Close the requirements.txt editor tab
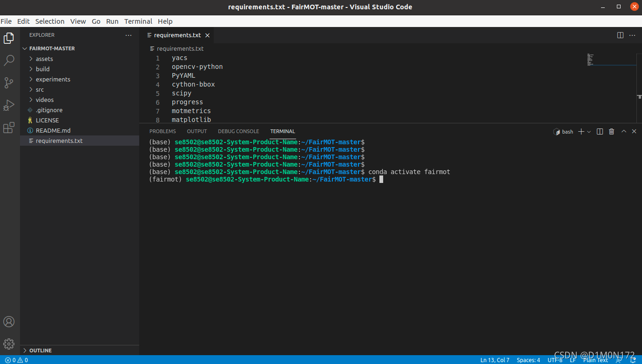This screenshot has height=364, width=642. [x=208, y=35]
